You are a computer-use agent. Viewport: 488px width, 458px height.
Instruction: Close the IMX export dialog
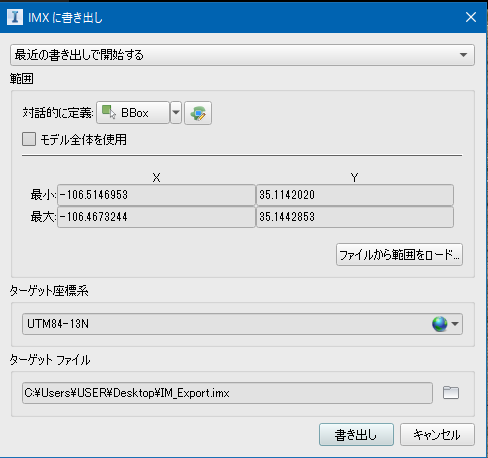471,17
